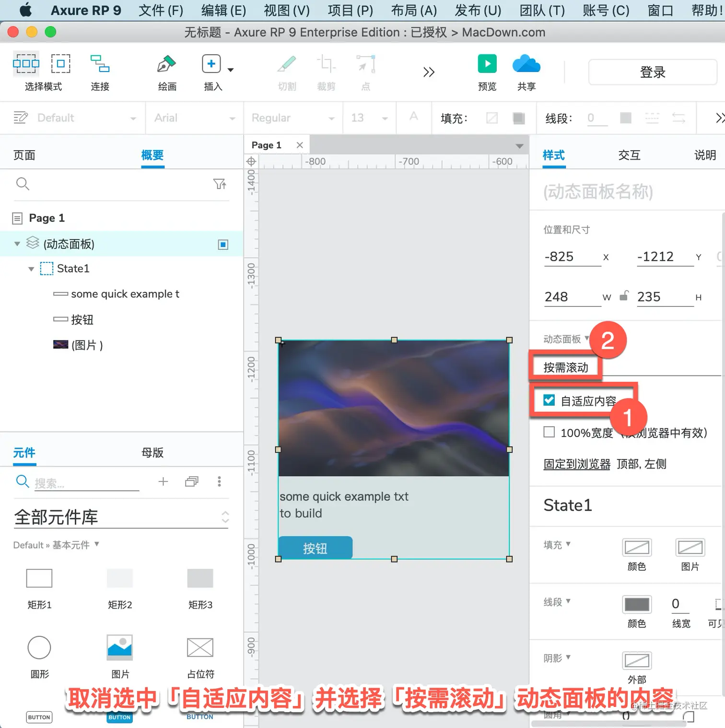725x728 pixels.
Task: Activate the Connect (连接) tool
Action: coord(100,63)
